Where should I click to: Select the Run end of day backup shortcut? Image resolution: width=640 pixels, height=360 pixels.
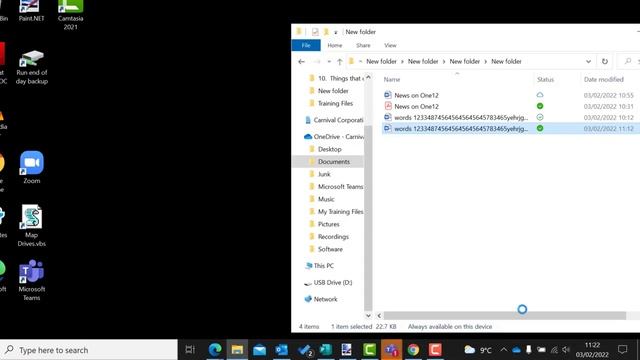tap(32, 67)
